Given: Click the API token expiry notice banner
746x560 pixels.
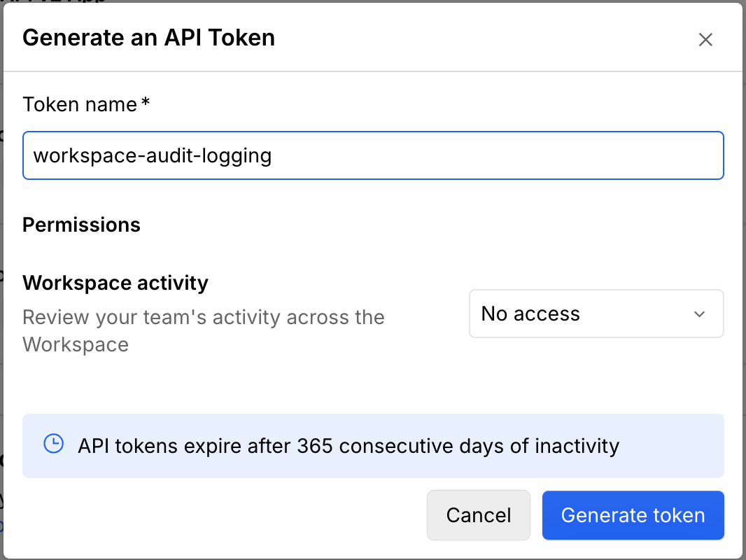Looking at the screenshot, I should click(373, 445).
